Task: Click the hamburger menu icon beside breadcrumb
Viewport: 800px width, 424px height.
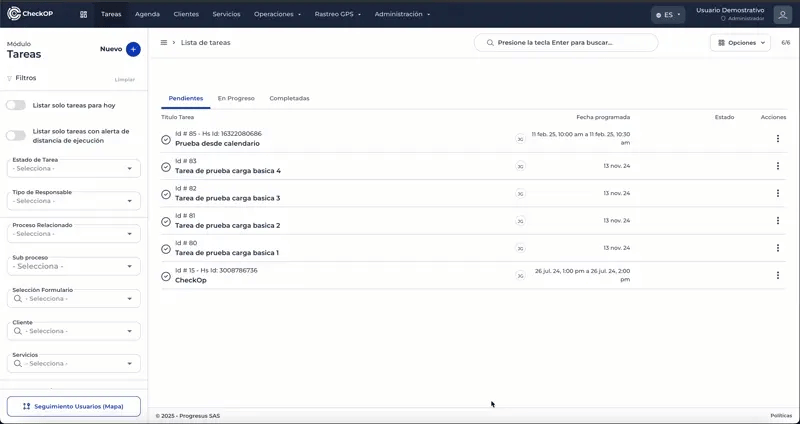Action: (164, 43)
